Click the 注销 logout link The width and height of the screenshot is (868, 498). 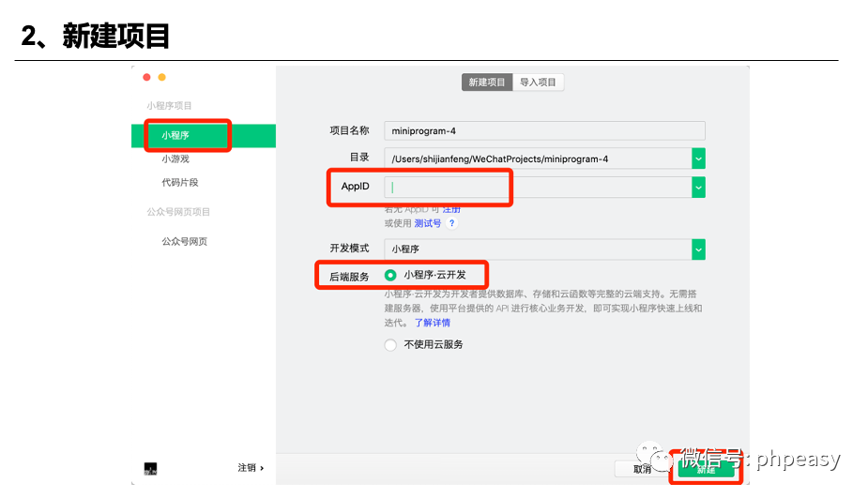251,468
